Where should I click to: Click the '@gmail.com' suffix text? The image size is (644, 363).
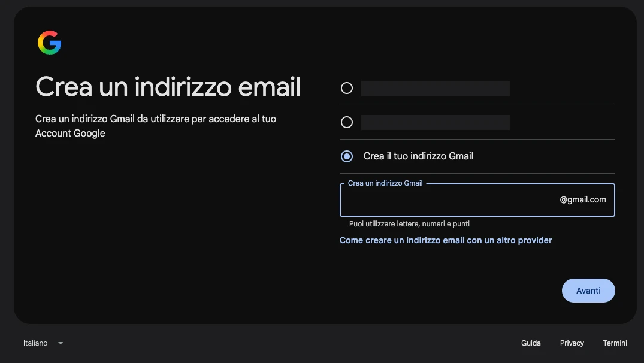[583, 199]
